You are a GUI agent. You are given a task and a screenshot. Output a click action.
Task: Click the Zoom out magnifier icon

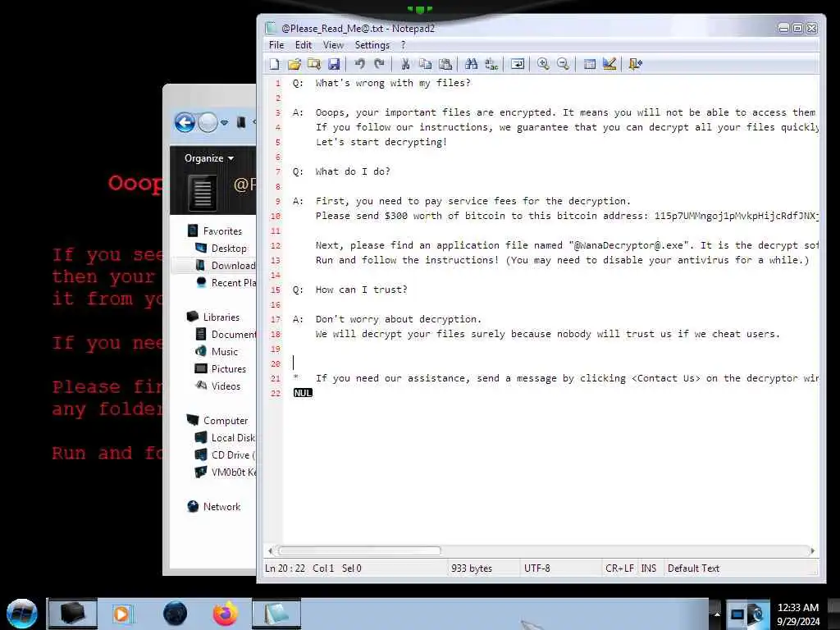563,64
